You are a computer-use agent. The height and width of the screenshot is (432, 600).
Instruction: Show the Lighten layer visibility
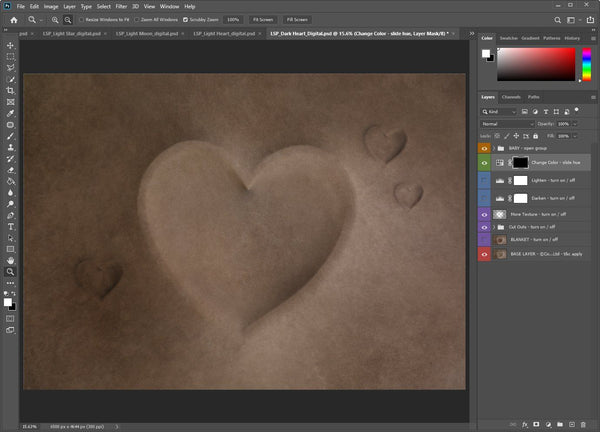485,181
